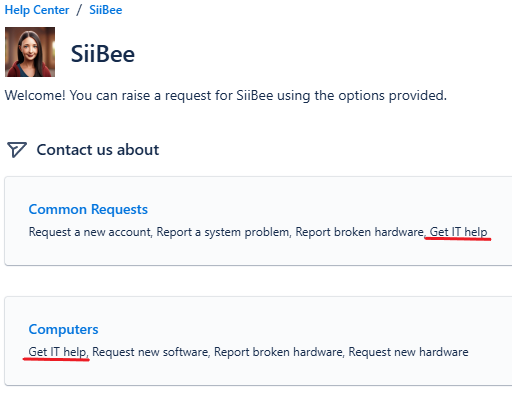Click 'Request new hardware' in Computers card
The width and height of the screenshot is (512, 397).
408,352
